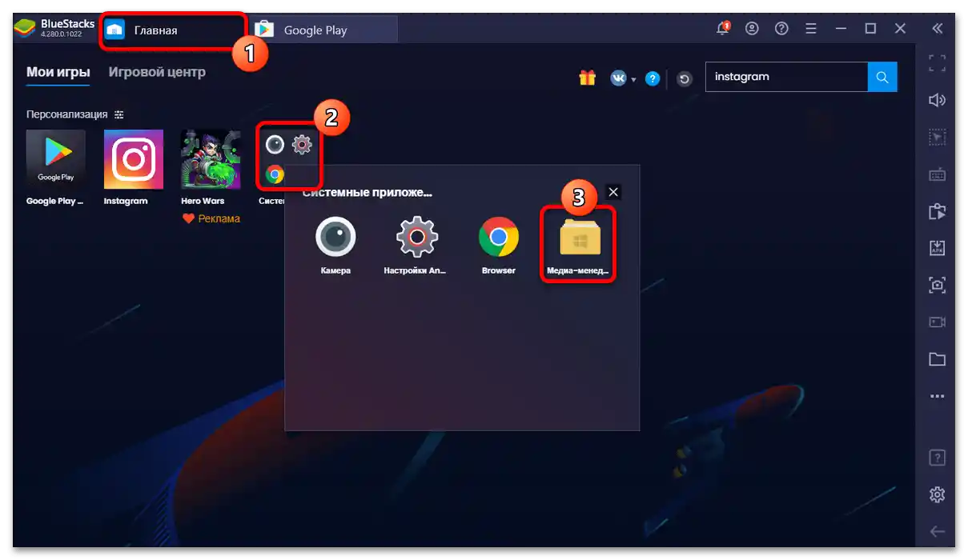The image size is (968, 560).
Task: Open sidebar help question box icon
Action: point(937,458)
